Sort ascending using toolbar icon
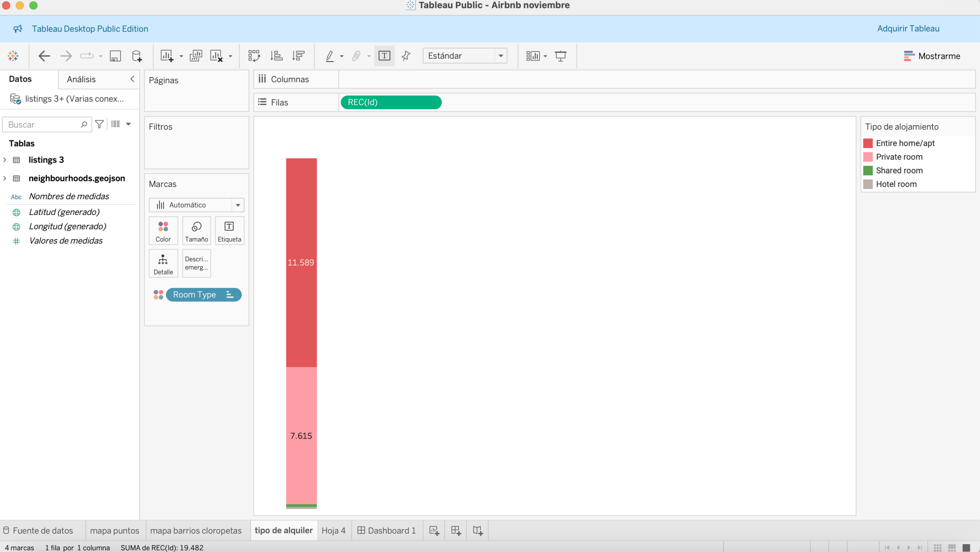 (277, 56)
